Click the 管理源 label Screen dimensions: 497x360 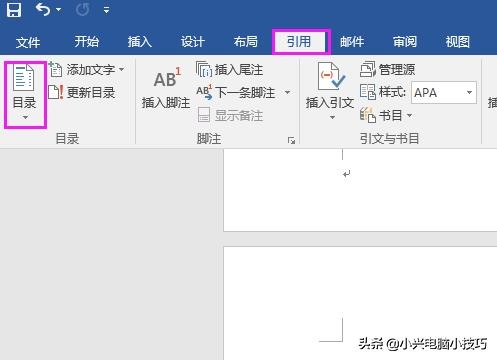click(397, 70)
